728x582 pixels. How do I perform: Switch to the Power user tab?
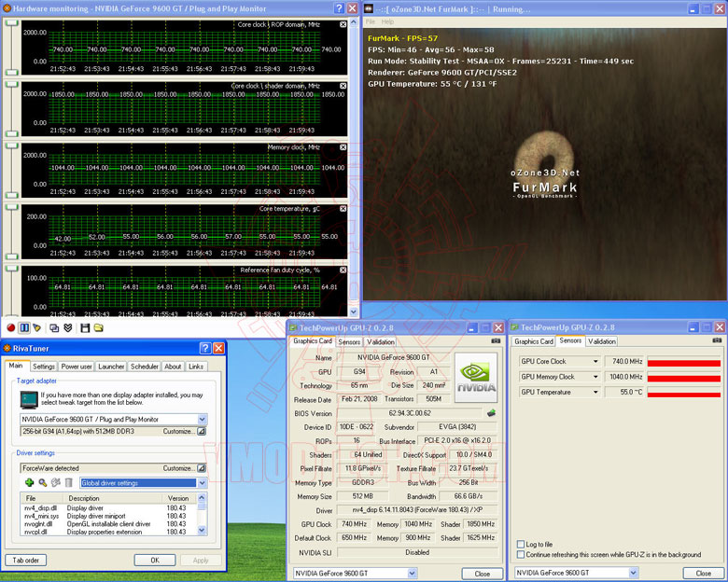(77, 367)
